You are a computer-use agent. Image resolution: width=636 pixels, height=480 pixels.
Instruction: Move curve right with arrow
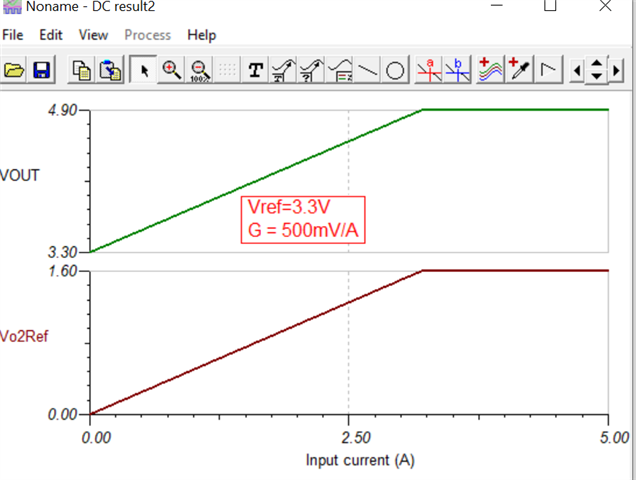tap(617, 71)
